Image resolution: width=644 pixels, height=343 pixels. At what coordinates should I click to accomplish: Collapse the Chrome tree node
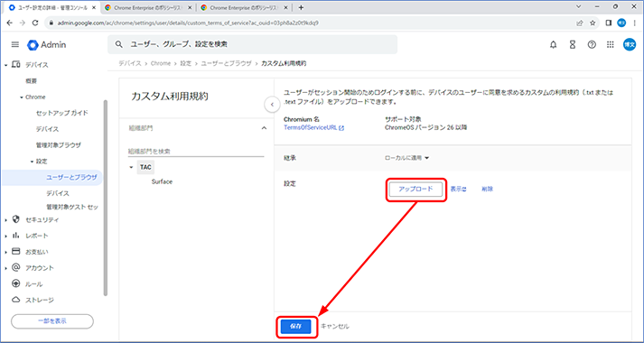tap(22, 97)
